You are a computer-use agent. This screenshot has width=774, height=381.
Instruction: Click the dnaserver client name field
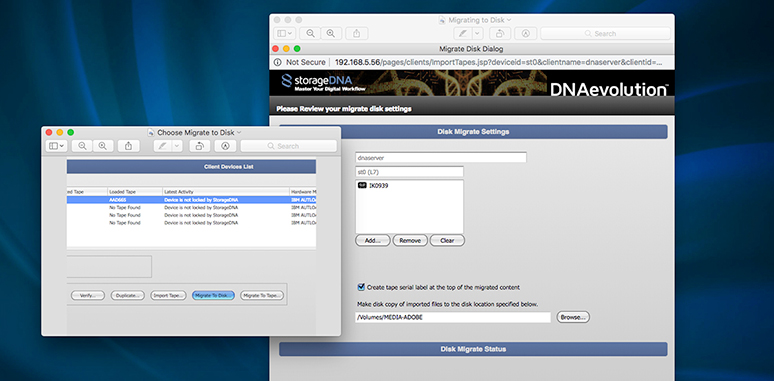tap(441, 157)
